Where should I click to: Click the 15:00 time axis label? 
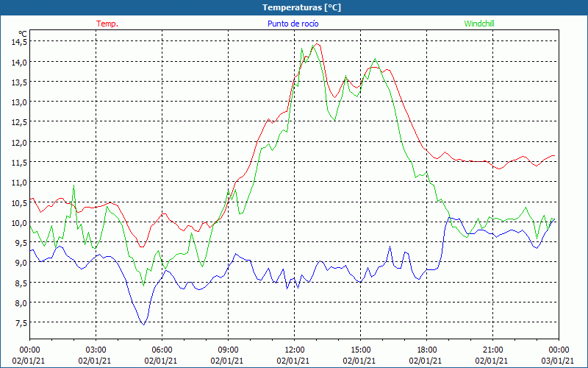pos(360,350)
